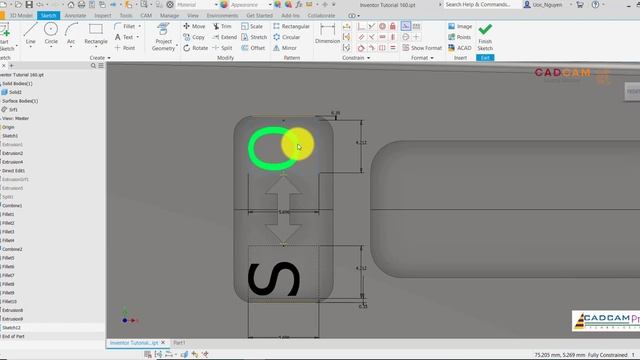Choose the Fillet tool
640x360 pixels.
pyautogui.click(x=125, y=26)
